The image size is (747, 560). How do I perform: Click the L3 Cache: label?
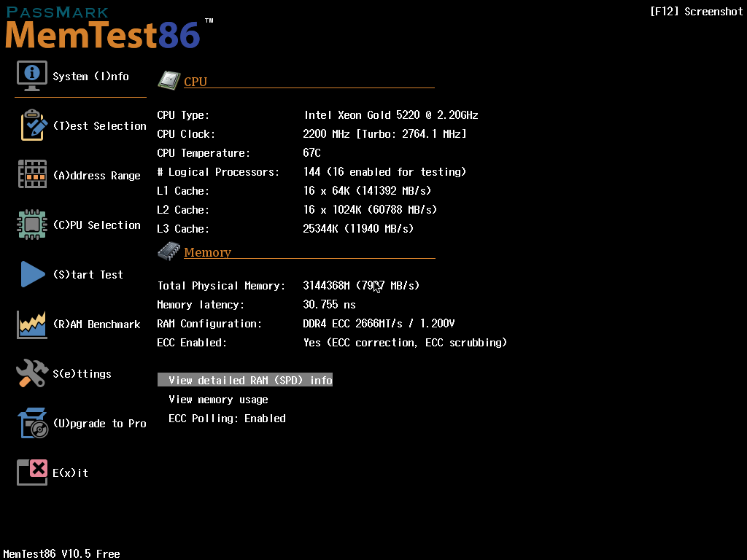coord(183,229)
